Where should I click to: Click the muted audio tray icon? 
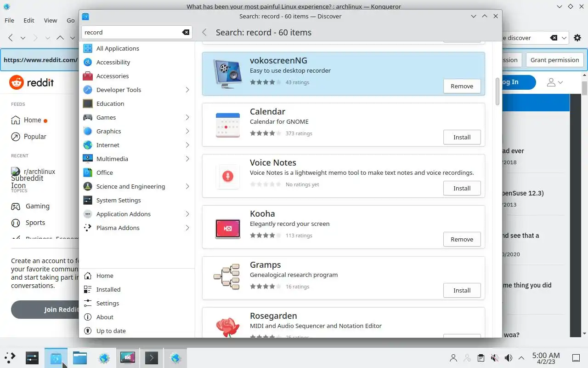coord(494,358)
